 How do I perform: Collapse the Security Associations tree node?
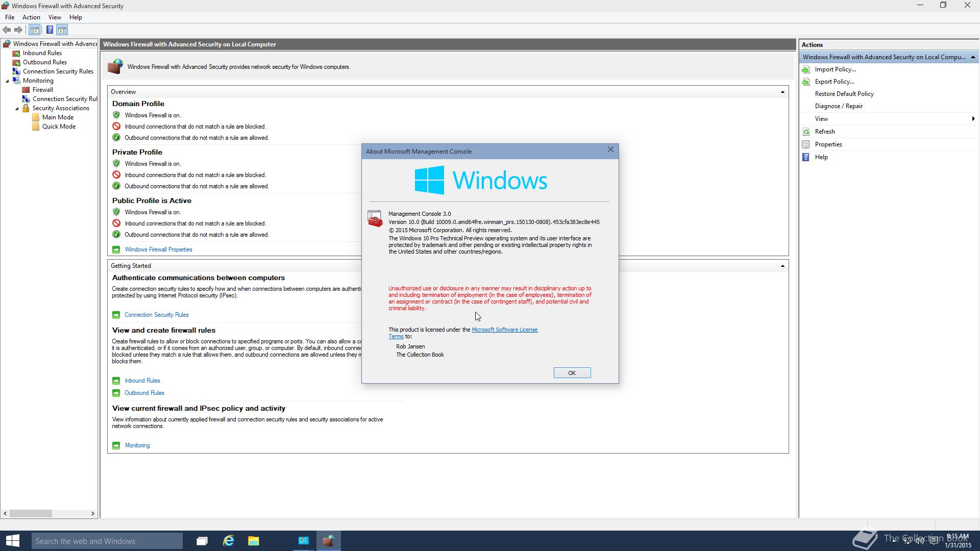[17, 109]
